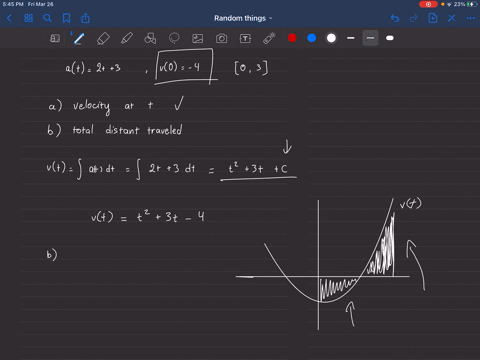
Task: Select the laser pointer tool
Action: tap(269, 38)
